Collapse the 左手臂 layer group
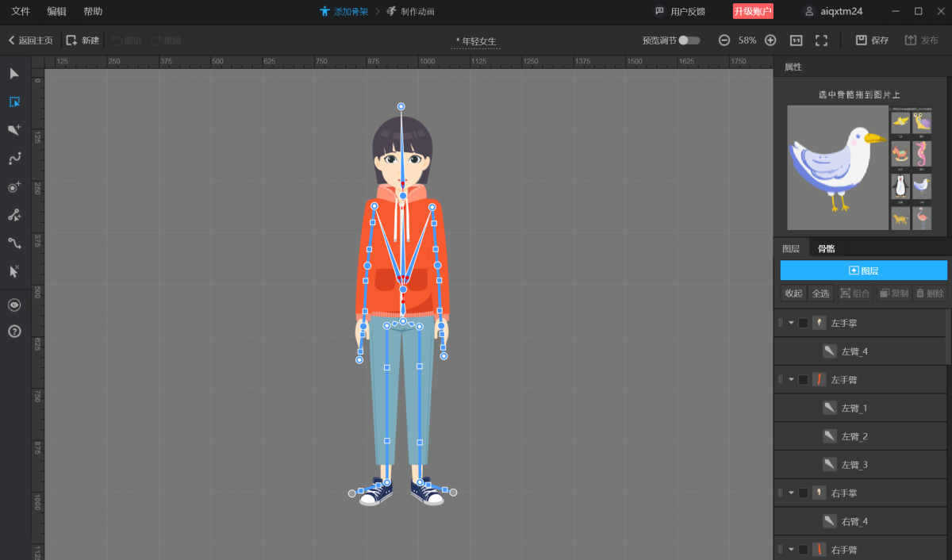The width and height of the screenshot is (952, 560). (791, 380)
